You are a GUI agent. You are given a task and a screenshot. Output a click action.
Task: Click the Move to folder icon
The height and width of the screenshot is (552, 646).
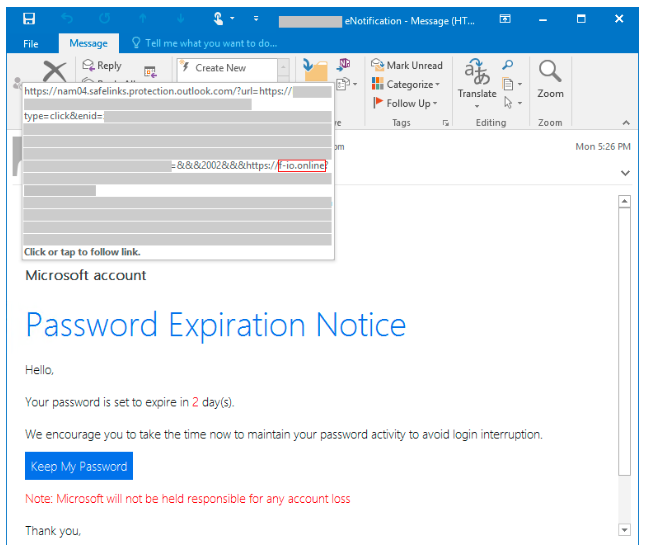click(x=315, y=70)
